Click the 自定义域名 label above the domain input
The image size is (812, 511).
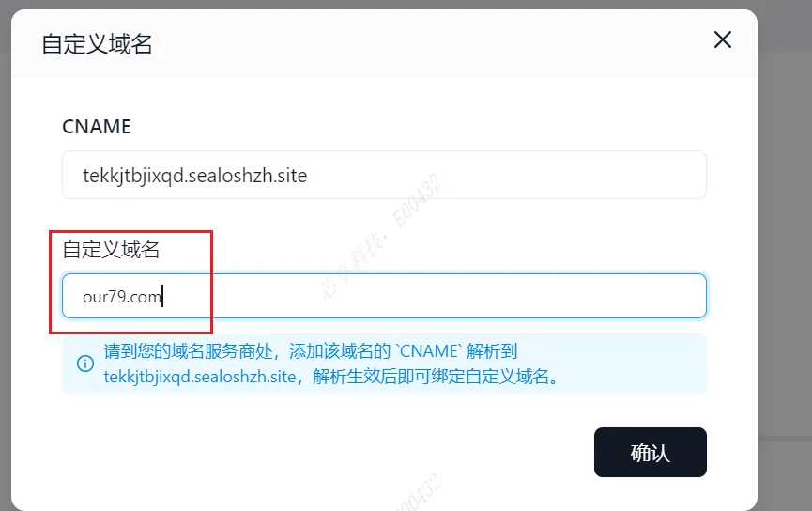click(111, 249)
